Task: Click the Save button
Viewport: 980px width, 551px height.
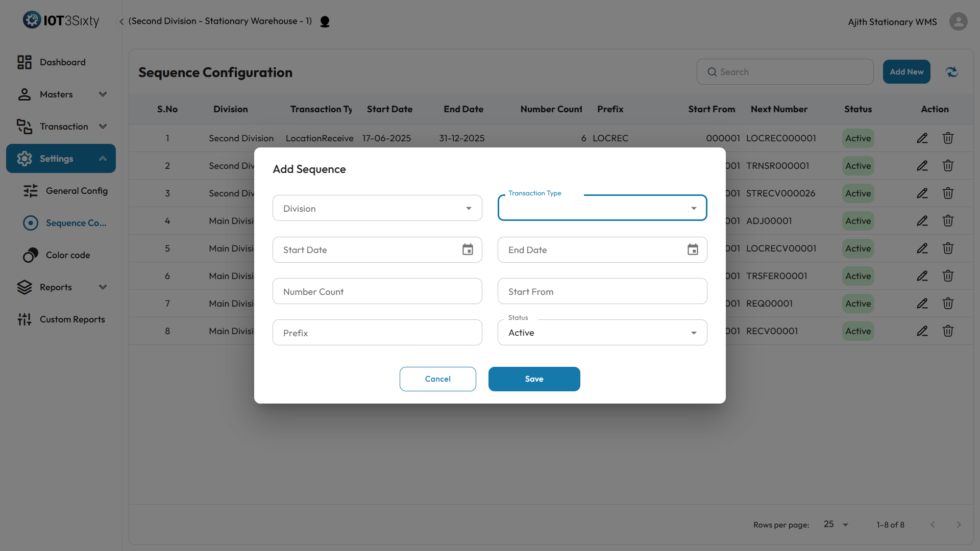Action: coord(534,379)
